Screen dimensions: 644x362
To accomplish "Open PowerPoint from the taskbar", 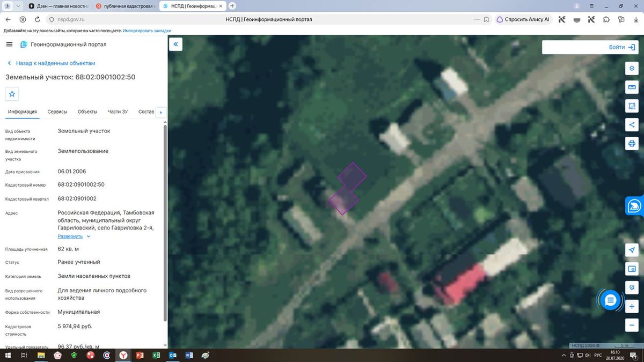I will (140, 355).
